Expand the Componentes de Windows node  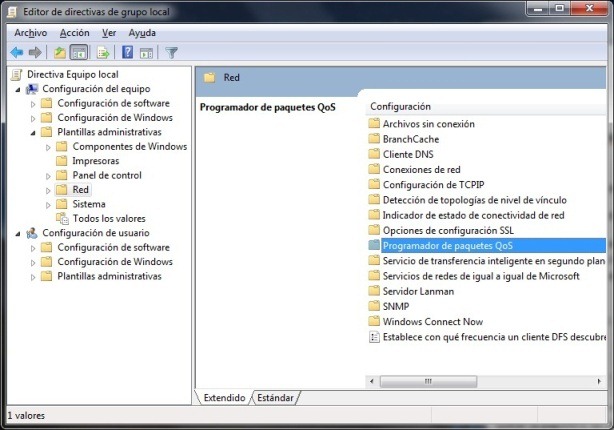click(48, 148)
